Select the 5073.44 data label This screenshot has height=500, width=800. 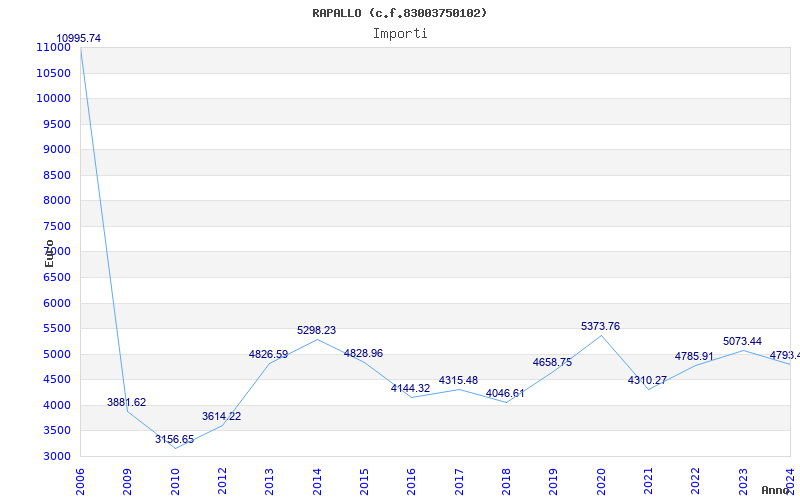742,341
